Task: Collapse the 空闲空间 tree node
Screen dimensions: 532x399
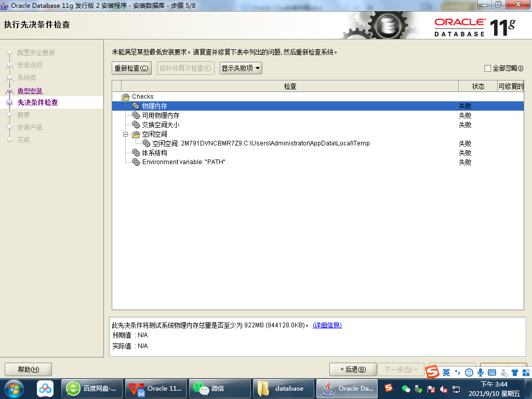Action: (x=125, y=135)
